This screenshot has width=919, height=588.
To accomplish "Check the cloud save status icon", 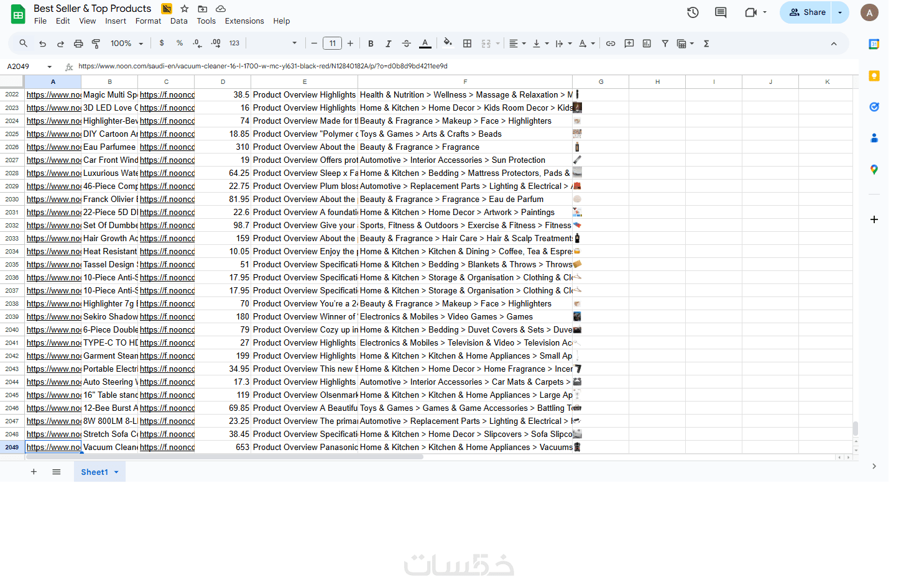I will [221, 9].
